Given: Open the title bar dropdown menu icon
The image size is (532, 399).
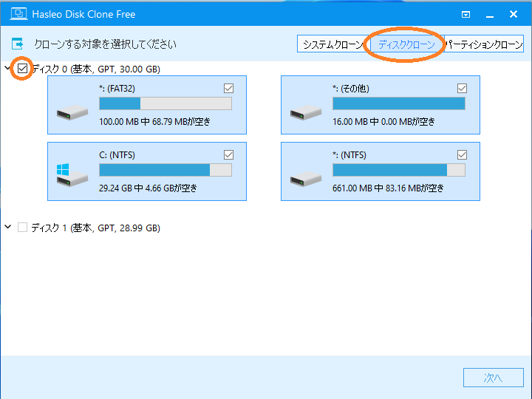Looking at the screenshot, I should pyautogui.click(x=465, y=14).
